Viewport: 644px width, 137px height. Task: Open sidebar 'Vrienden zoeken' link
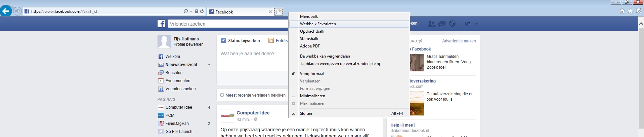(180, 89)
